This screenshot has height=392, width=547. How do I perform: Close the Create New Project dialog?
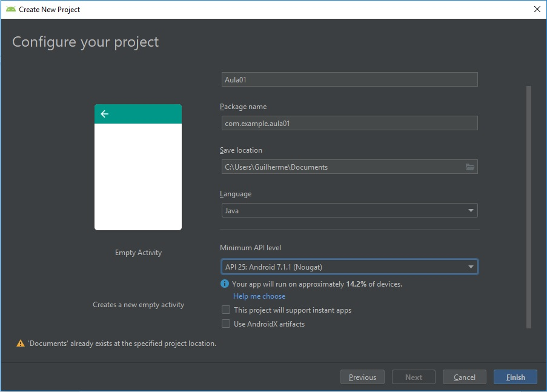tap(537, 10)
